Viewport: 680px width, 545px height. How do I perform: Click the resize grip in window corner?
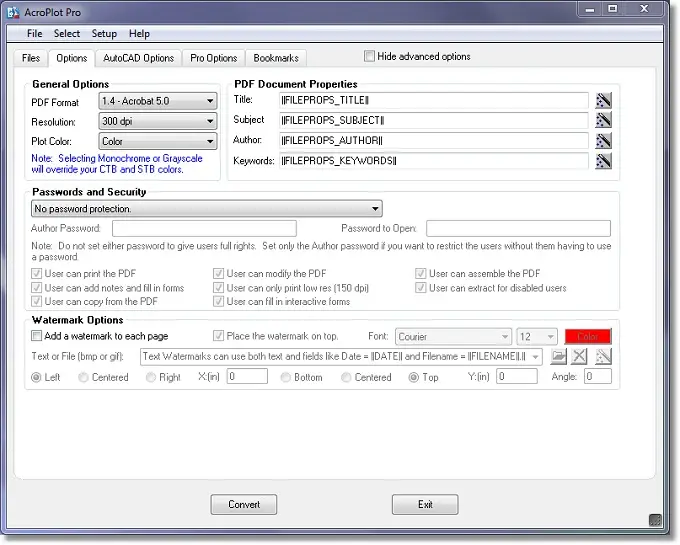[x=655, y=520]
